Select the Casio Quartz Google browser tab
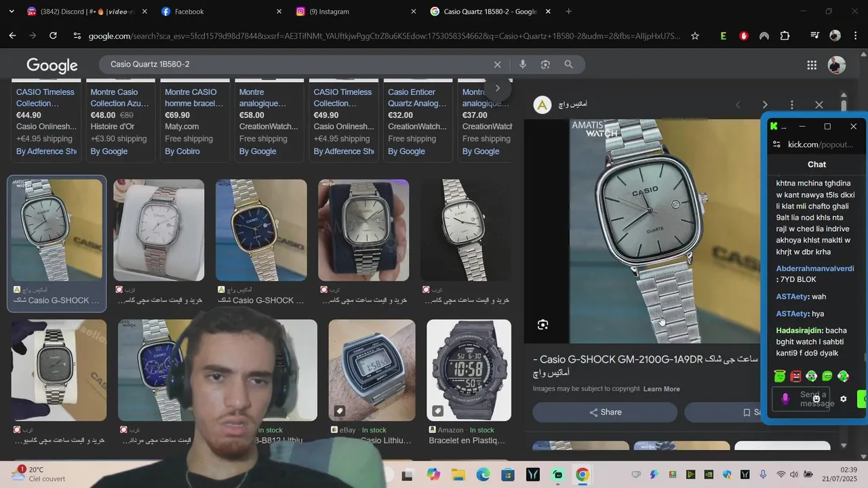868x488 pixels. coord(490,12)
